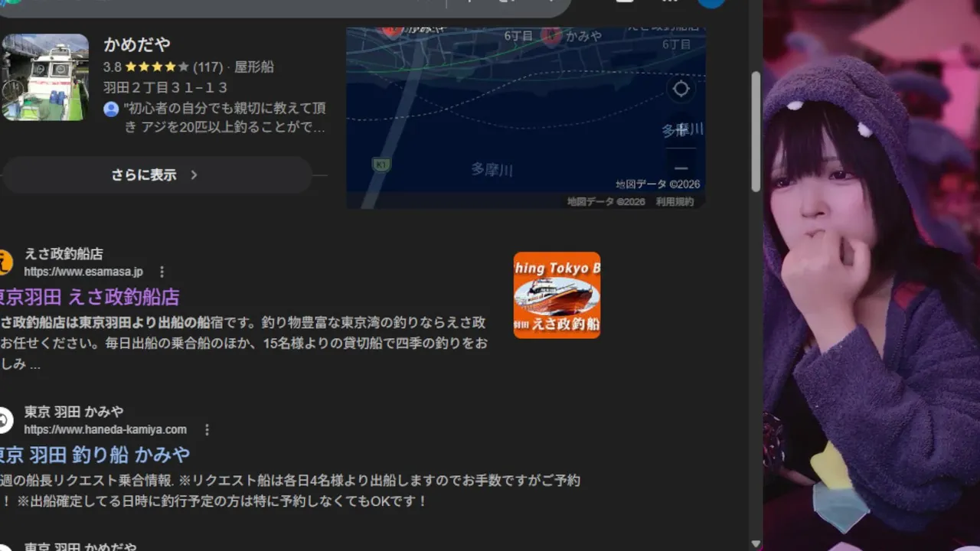Click the https://www.haneda-kamiya.com URL text
This screenshot has width=980, height=551.
coord(105,429)
